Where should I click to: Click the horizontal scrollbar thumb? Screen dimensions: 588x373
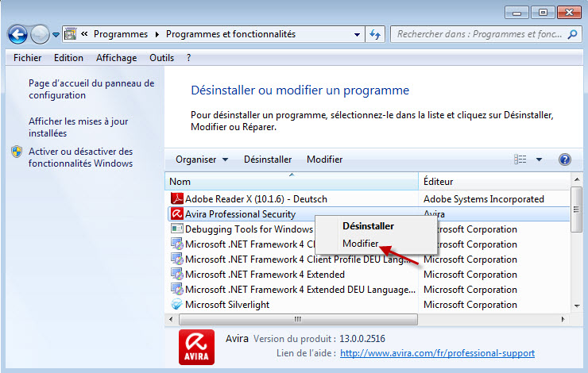[x=298, y=320]
